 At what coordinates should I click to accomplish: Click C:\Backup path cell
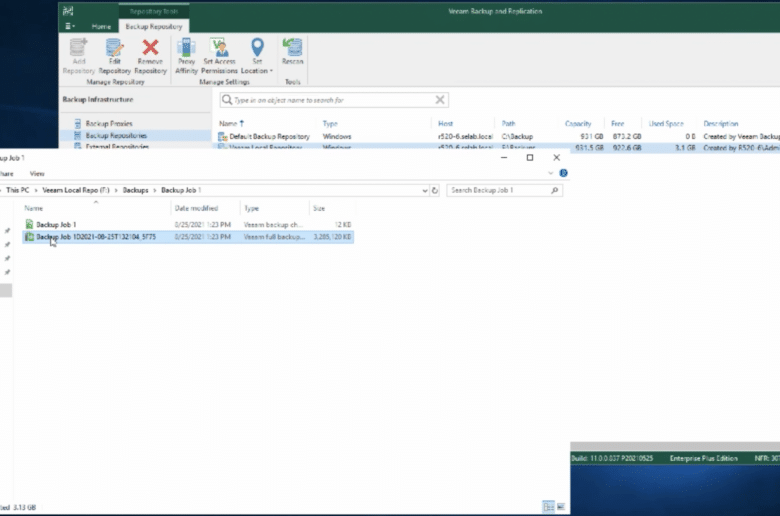tap(517, 136)
